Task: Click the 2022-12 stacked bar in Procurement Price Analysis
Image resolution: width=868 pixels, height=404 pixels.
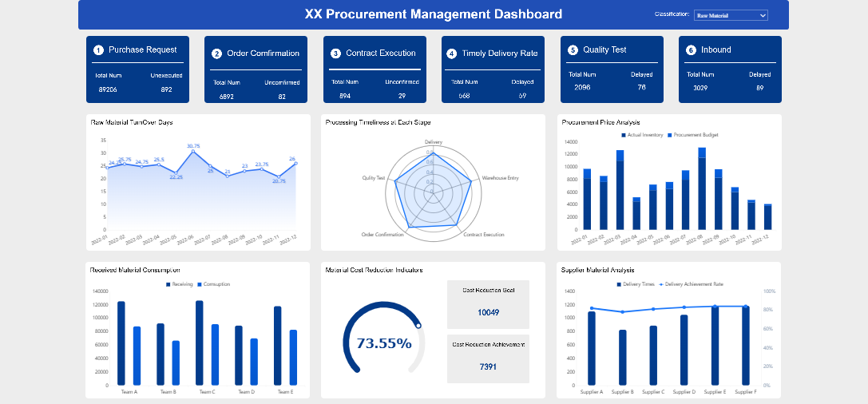Action: point(768,217)
